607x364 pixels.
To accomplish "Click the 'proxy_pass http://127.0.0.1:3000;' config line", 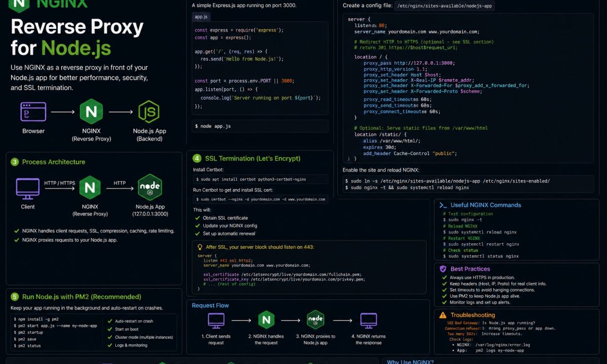I will (x=409, y=63).
